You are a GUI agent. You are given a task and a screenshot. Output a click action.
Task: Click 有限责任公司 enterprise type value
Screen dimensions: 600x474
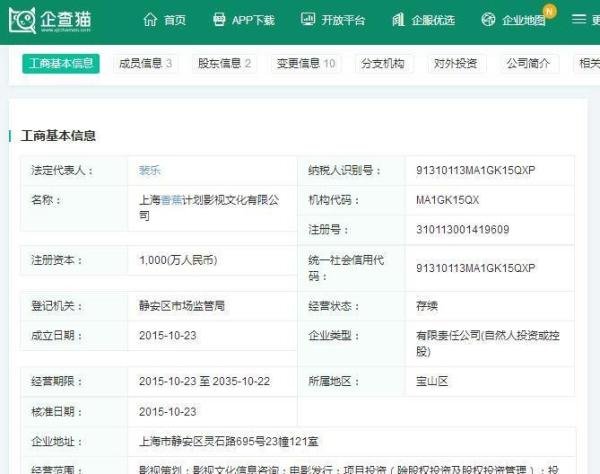(488, 343)
